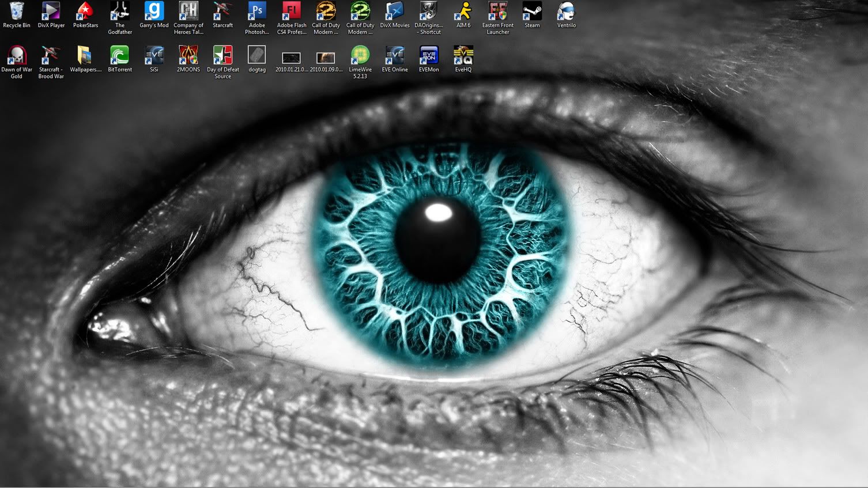Select the 2010.01.09.0... image thumbnail
Viewport: 868px width, 488px height.
[326, 58]
